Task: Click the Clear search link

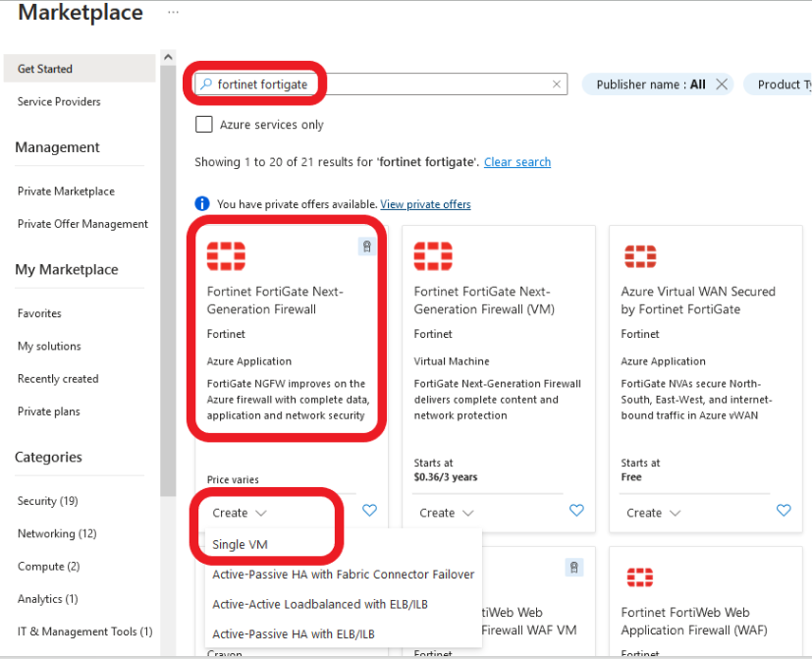Action: click(517, 162)
